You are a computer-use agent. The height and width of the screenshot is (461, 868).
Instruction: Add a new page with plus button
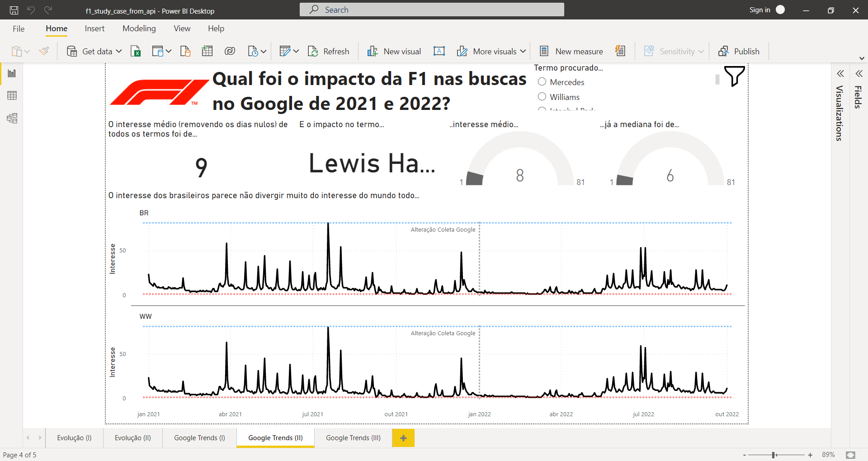[403, 438]
